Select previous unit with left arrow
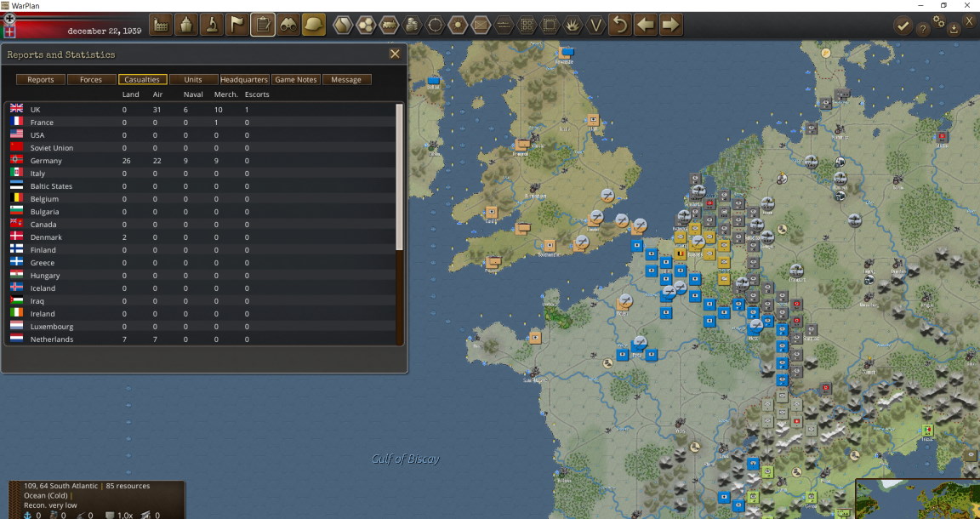The height and width of the screenshot is (519, 980). click(646, 25)
